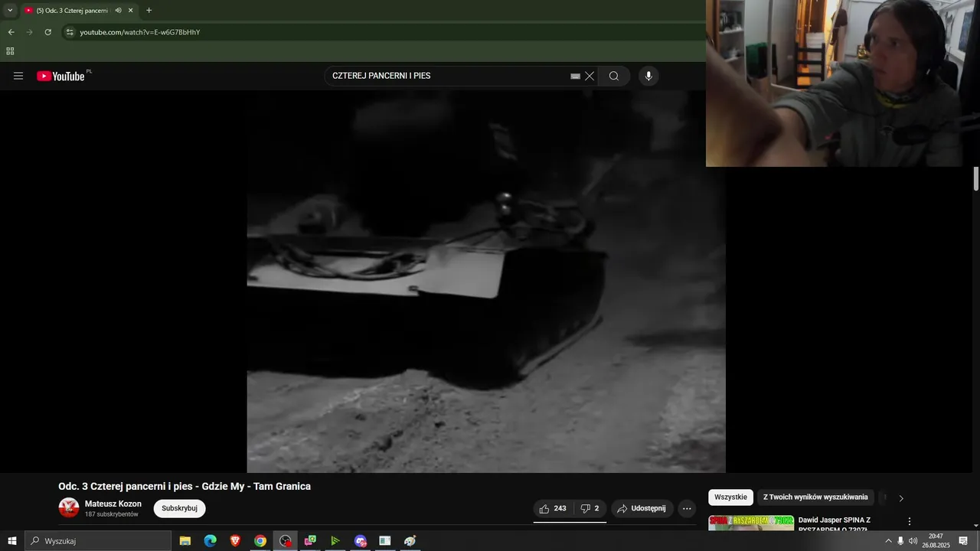This screenshot has width=980, height=551.
Task: Open the pink-green app icon beside OBS
Action: tap(310, 541)
